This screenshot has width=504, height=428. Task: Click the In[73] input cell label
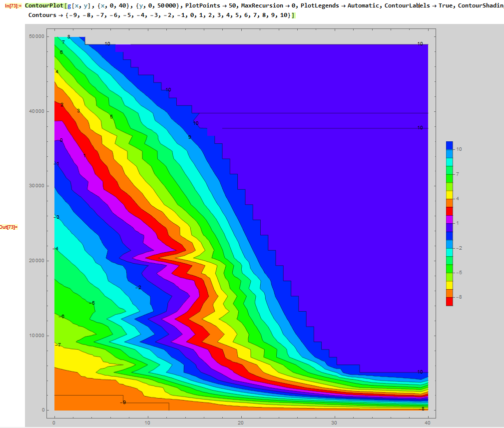(x=12, y=5)
